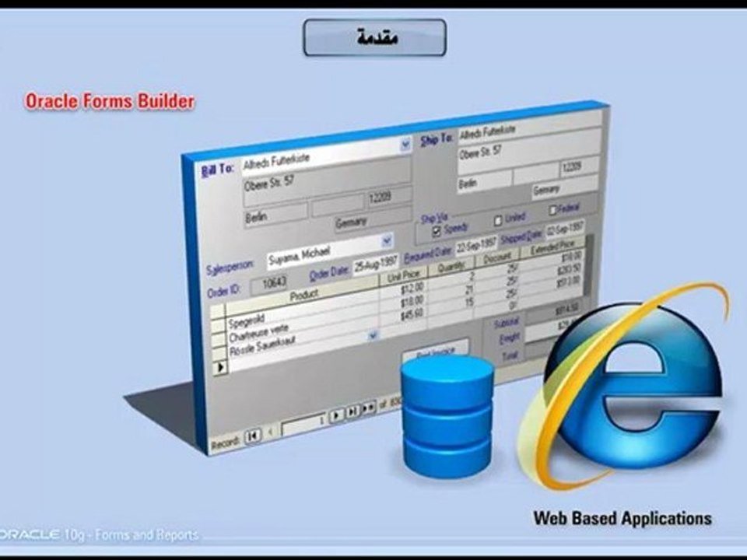
Task: Click the Arabic title button at top
Action: pos(375,37)
